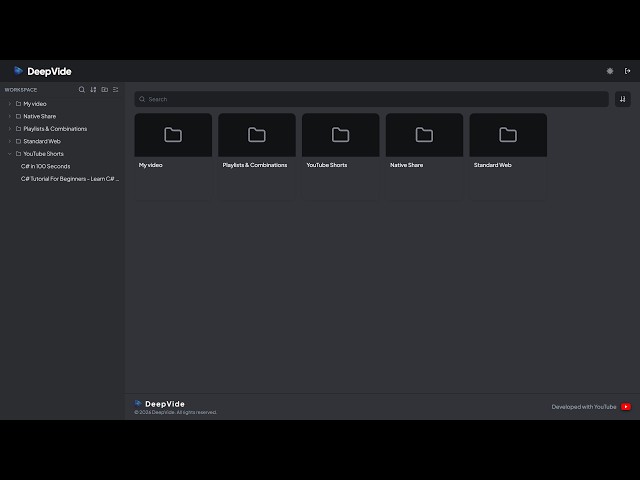
Task: Click the folder icon beside Standard Web in tree
Action: click(18, 141)
